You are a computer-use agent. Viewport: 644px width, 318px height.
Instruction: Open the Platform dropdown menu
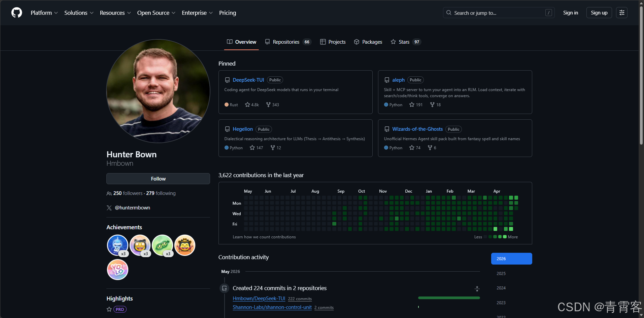[x=44, y=13]
